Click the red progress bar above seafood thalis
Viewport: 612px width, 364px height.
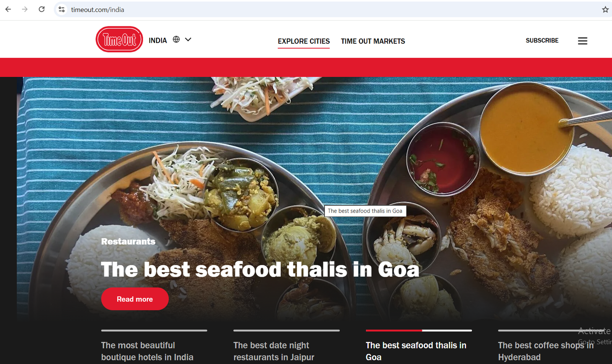pos(394,330)
